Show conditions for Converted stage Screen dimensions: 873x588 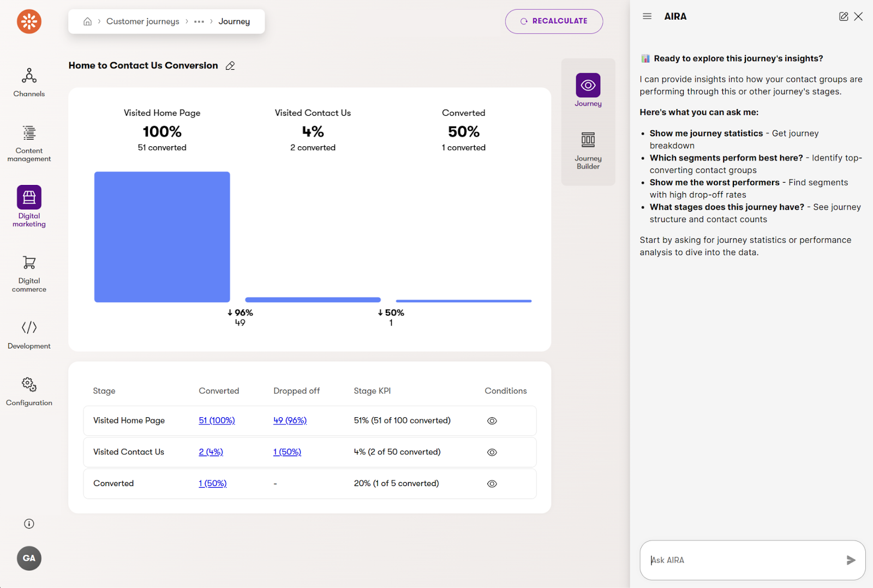492,484
